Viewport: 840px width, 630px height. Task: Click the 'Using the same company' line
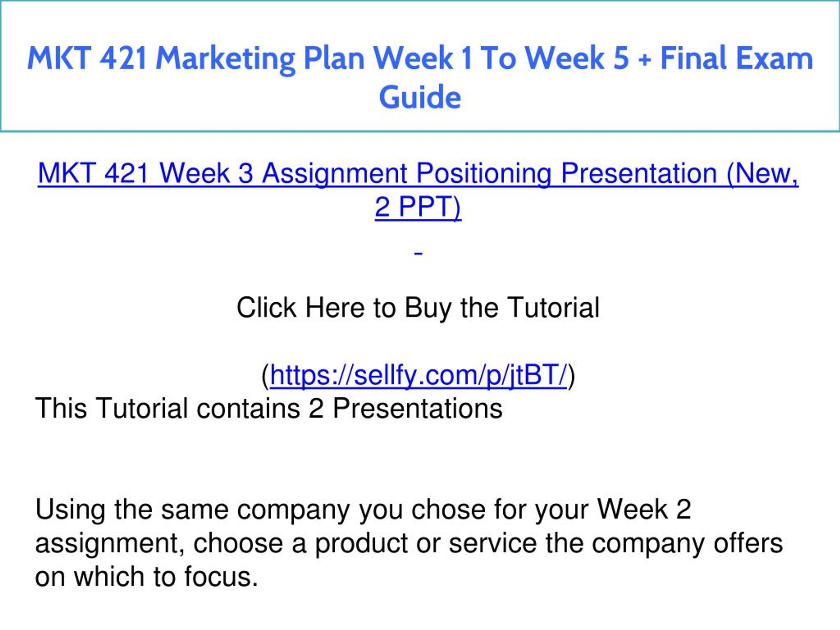pyautogui.click(x=363, y=510)
